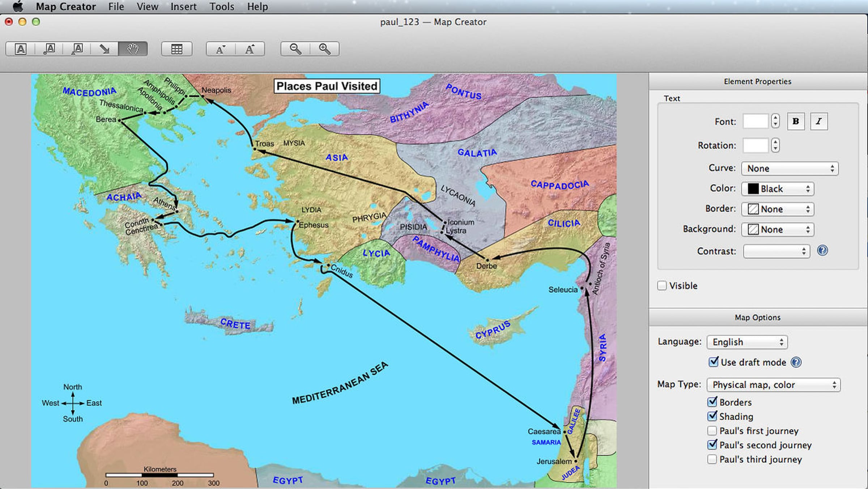Zoom in with the plus magnifier
This screenshot has height=489, width=868.
click(x=324, y=49)
